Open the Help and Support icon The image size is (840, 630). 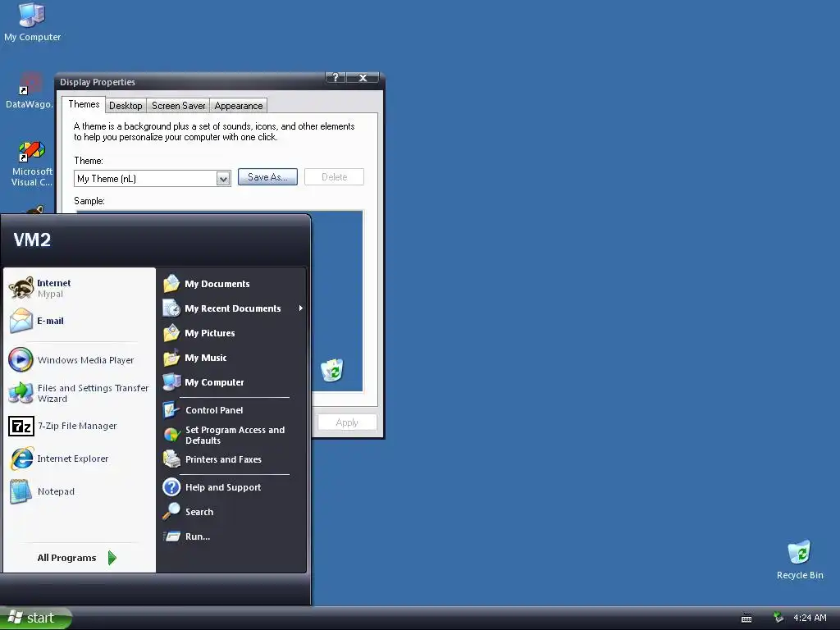click(x=171, y=487)
